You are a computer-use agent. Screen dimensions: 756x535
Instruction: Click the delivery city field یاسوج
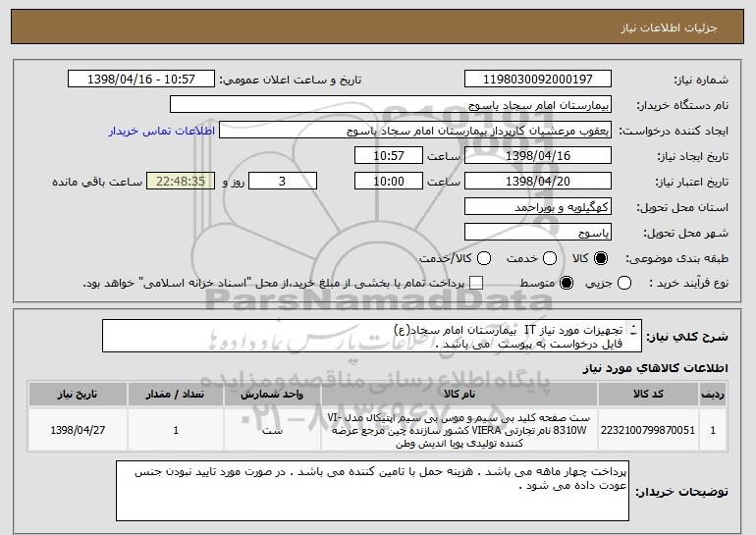pos(538,233)
